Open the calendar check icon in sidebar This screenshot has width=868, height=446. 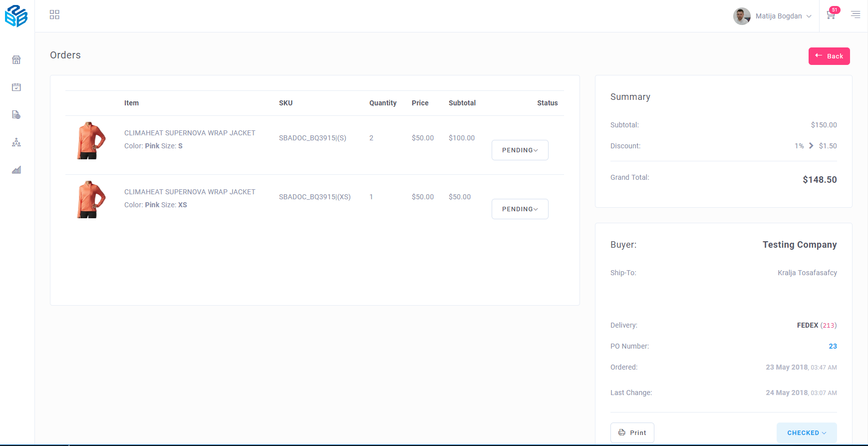16,87
